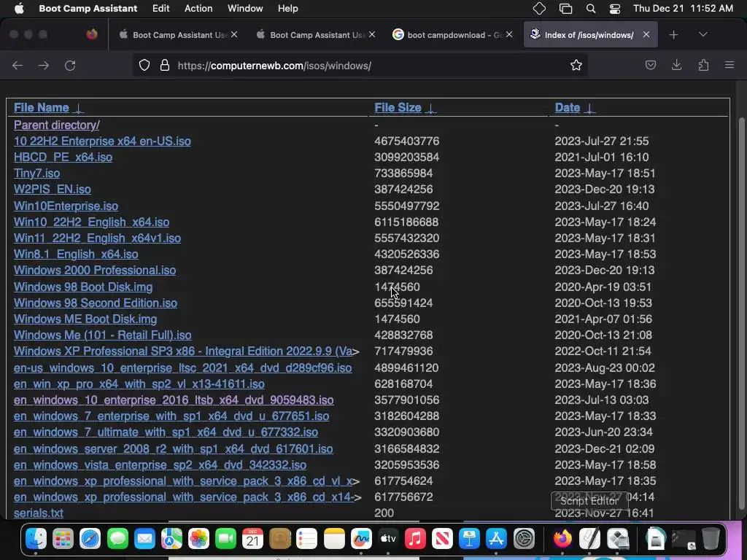
Task: Sort by File Size descending arrow
Action: 430,109
